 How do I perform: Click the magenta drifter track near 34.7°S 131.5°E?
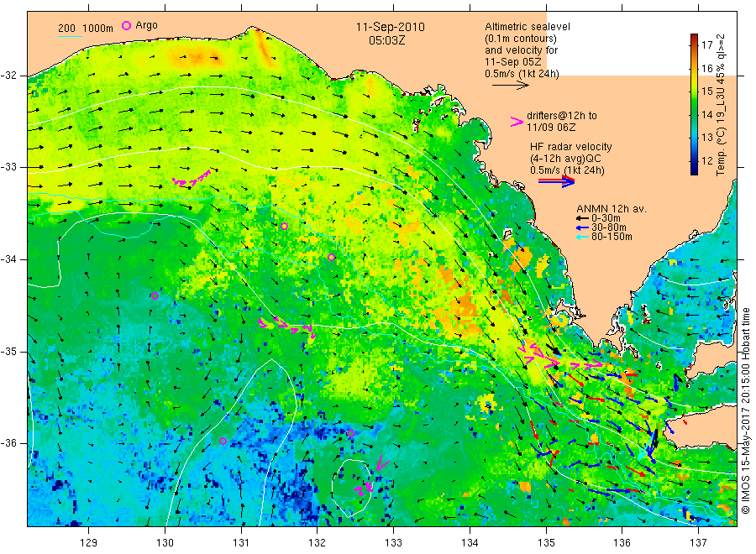click(x=287, y=327)
